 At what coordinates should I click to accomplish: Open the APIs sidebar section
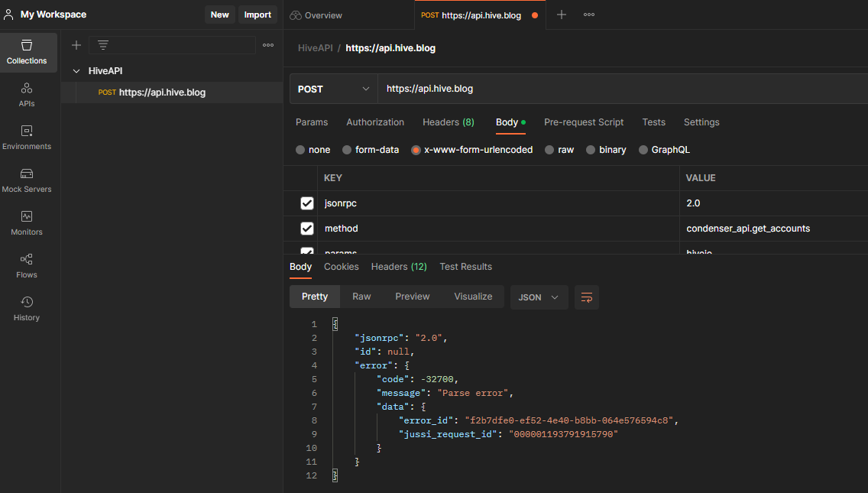[x=27, y=95]
